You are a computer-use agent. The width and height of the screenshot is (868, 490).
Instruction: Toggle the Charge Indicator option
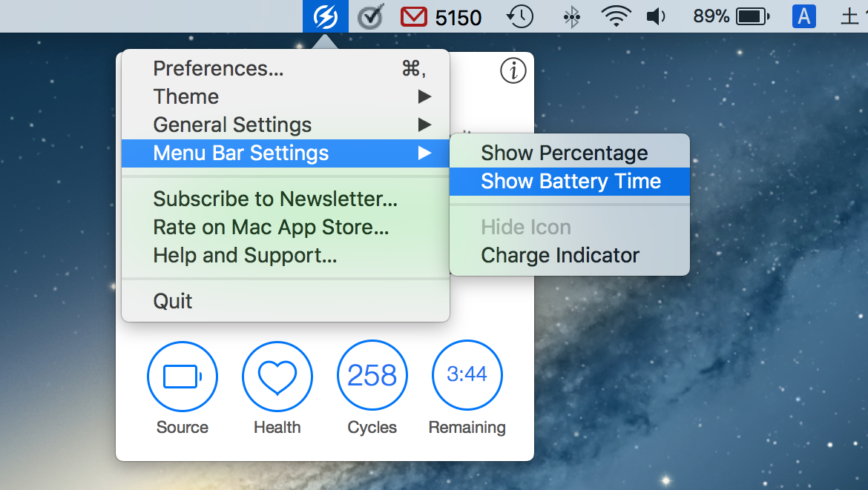pyautogui.click(x=560, y=256)
